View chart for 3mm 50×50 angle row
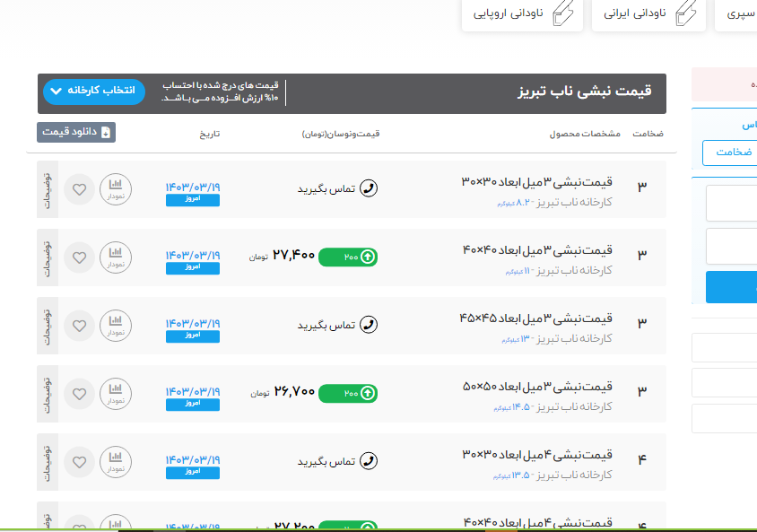This screenshot has width=757, height=532. 115,394
